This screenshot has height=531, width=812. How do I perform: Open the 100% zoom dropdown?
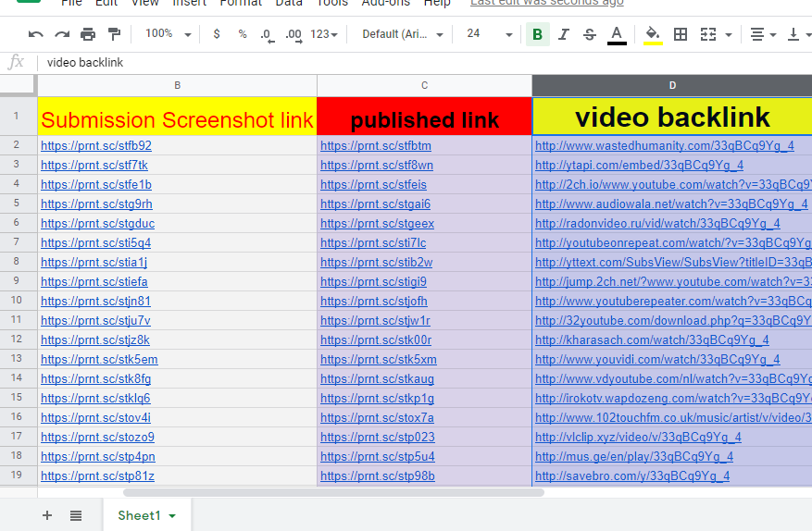[x=168, y=34]
